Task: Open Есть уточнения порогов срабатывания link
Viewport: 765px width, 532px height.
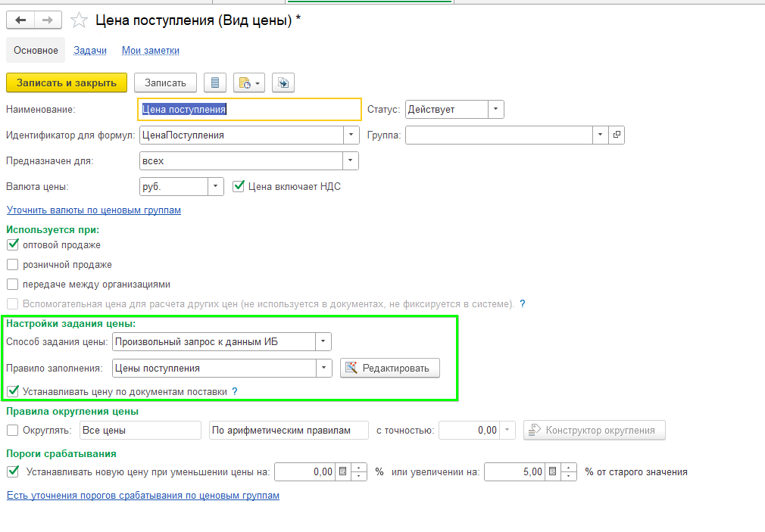Action: 143,496
